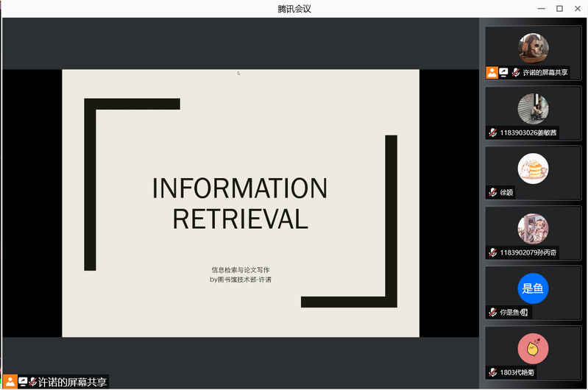This screenshot has height=390, width=588.
Task: Click the name label 1183903026姜敏茜
Action: (x=528, y=133)
